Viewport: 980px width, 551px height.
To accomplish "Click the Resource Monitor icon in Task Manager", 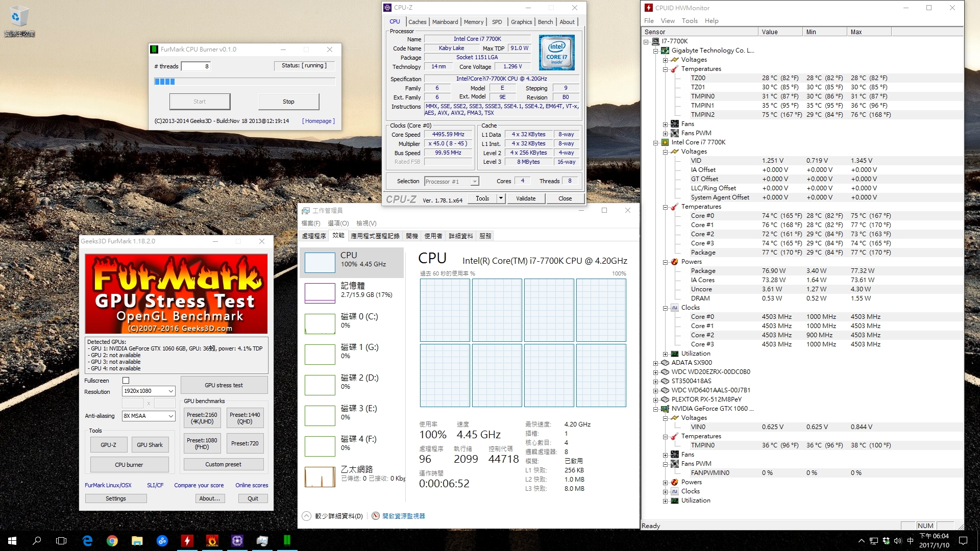I will (376, 516).
